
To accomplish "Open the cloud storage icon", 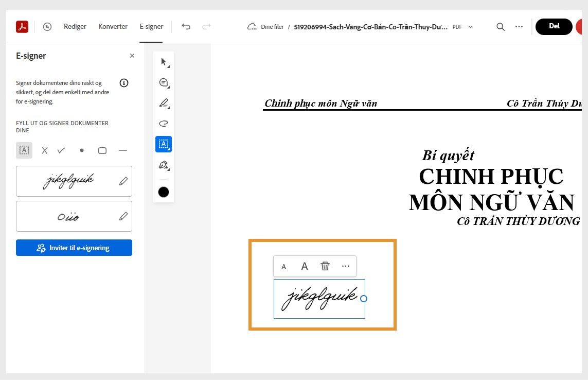I will [252, 27].
